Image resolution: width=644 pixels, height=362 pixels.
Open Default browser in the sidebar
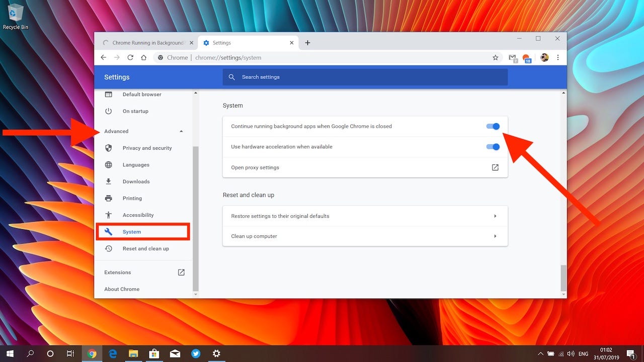point(142,95)
